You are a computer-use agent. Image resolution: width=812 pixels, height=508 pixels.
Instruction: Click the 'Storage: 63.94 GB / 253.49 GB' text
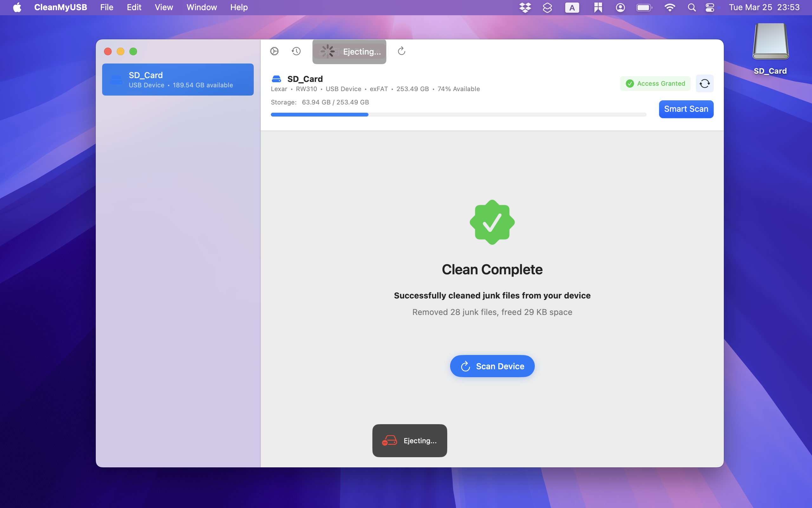pos(320,102)
